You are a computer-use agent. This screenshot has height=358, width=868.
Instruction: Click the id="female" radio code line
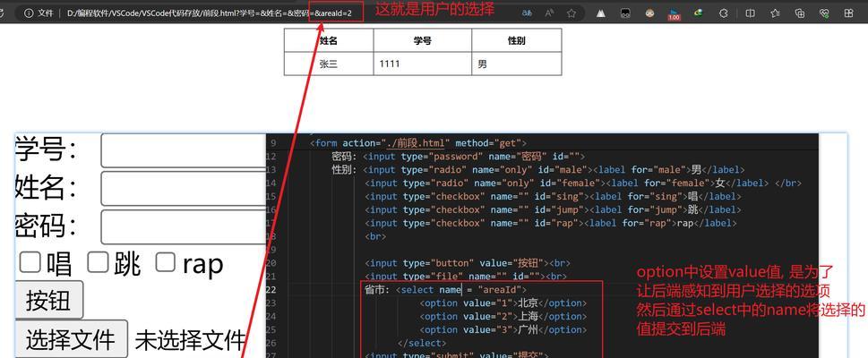tap(583, 183)
